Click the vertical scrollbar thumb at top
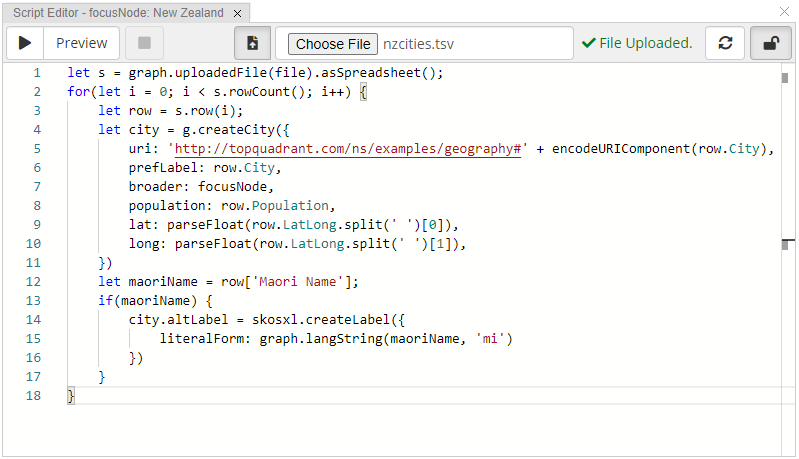 (x=785, y=76)
